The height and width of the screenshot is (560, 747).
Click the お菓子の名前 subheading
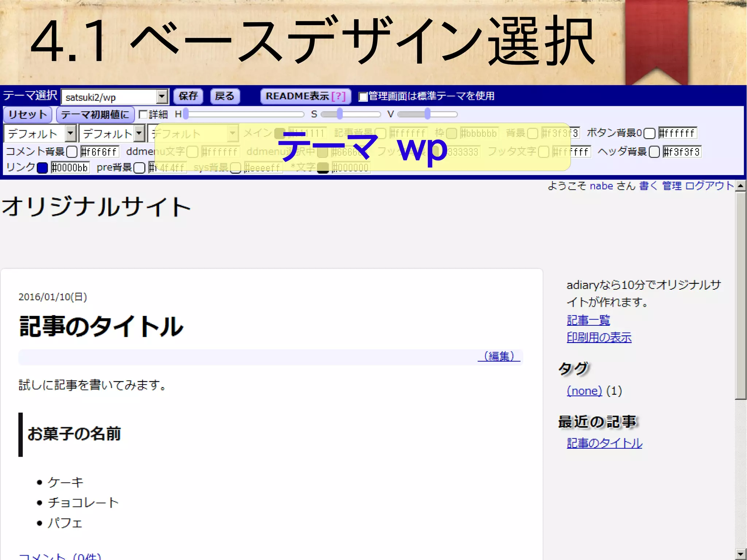74,434
